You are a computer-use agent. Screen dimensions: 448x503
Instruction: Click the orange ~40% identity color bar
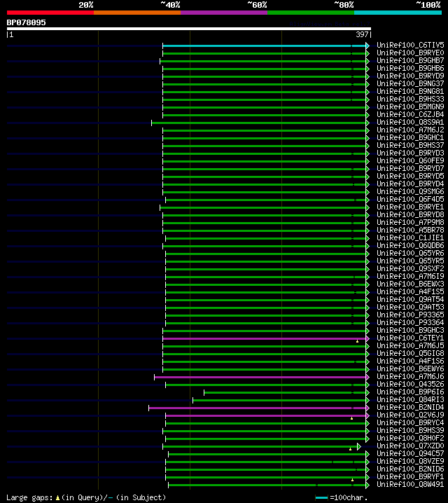[137, 13]
